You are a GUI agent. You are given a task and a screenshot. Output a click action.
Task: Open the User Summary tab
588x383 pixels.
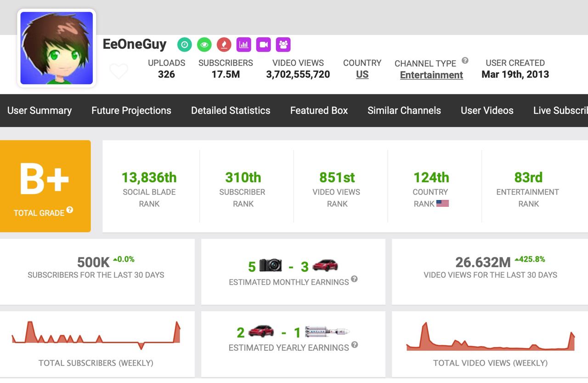coord(40,110)
